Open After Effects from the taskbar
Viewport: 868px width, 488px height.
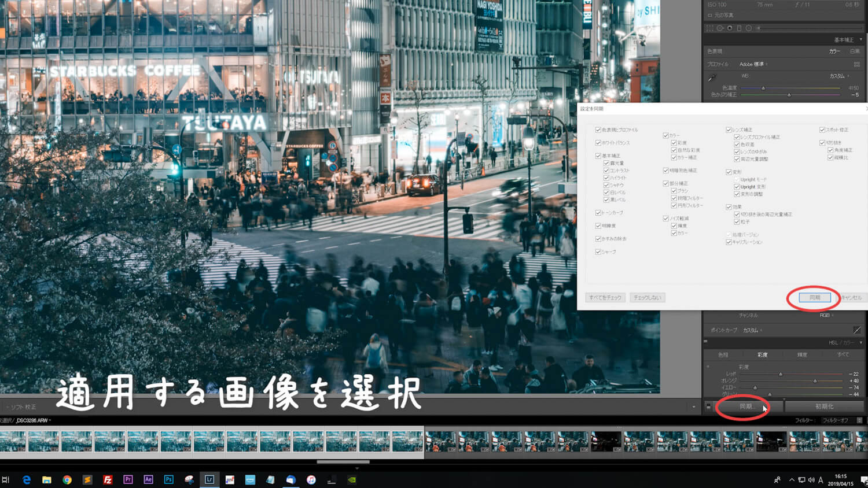click(x=148, y=480)
